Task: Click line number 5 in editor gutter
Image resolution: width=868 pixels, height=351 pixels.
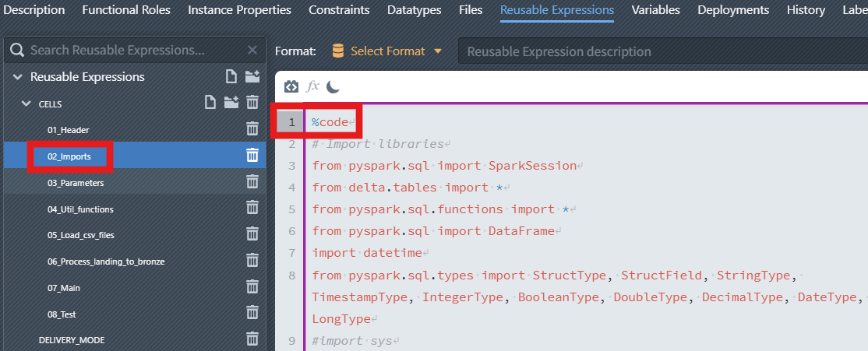Action: (x=291, y=209)
